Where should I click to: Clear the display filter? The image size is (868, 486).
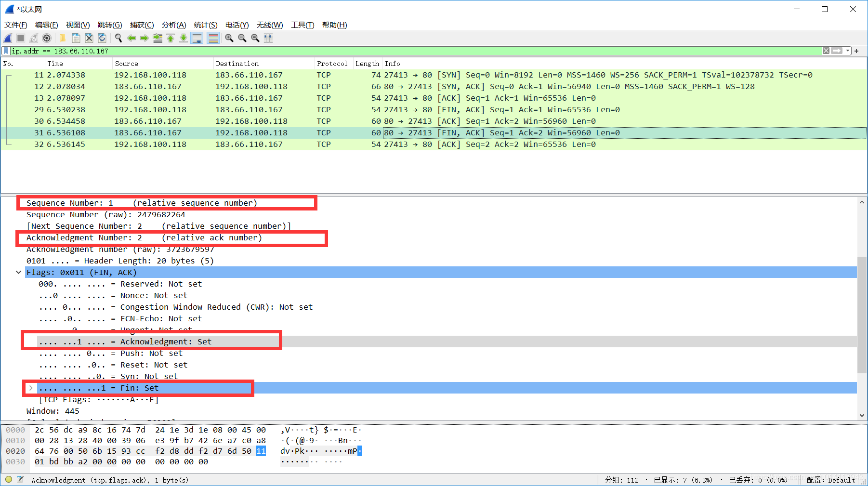coord(826,51)
